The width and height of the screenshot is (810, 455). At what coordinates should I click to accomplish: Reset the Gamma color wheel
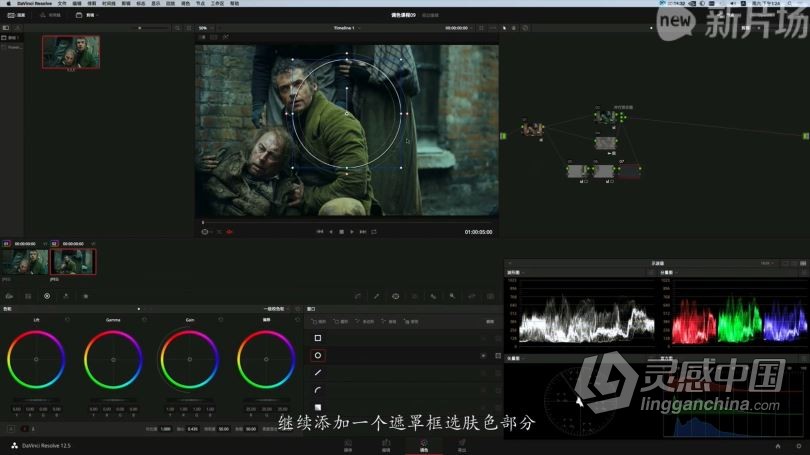[x=144, y=320]
